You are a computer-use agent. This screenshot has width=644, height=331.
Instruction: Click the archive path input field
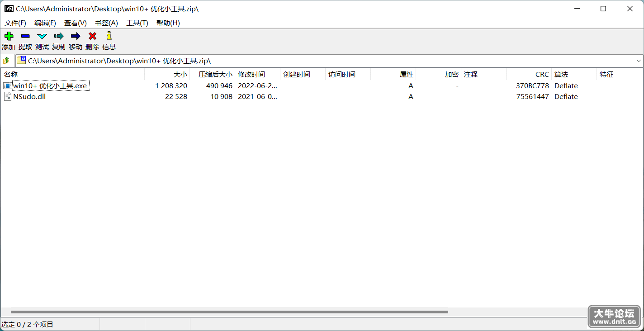click(329, 61)
